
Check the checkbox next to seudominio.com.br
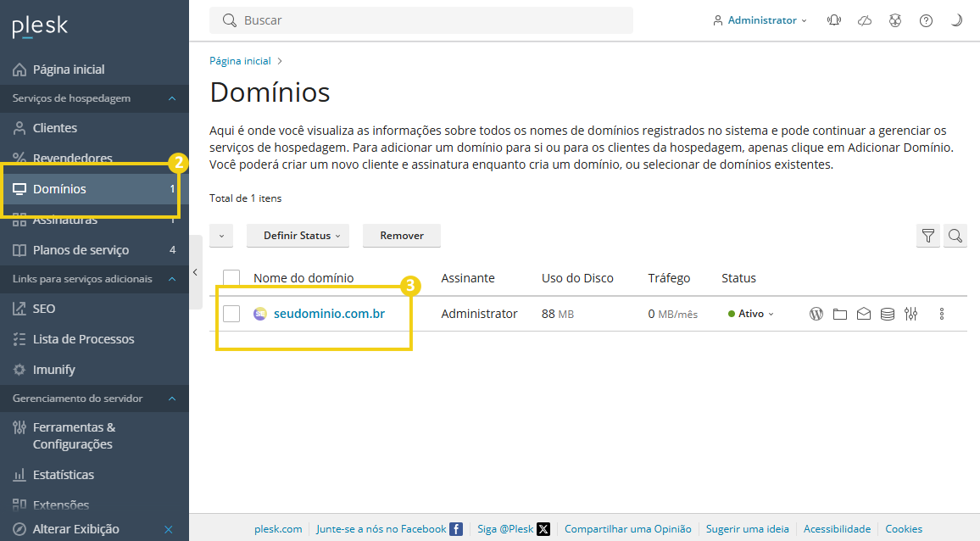pos(231,313)
